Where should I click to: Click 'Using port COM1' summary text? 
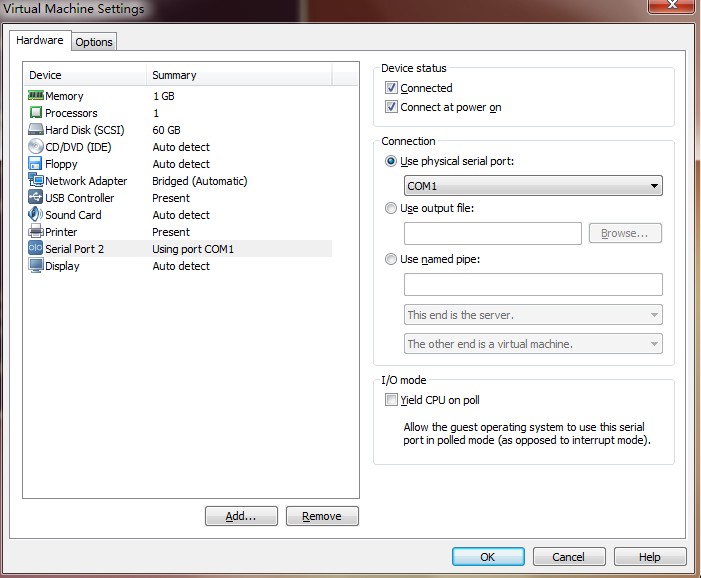(x=193, y=249)
